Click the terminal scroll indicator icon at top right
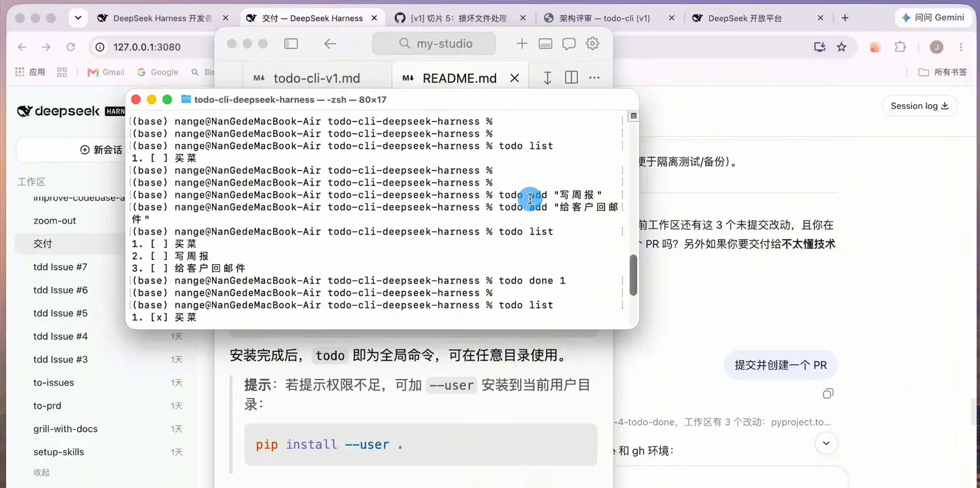This screenshot has width=980, height=488. coord(633,116)
